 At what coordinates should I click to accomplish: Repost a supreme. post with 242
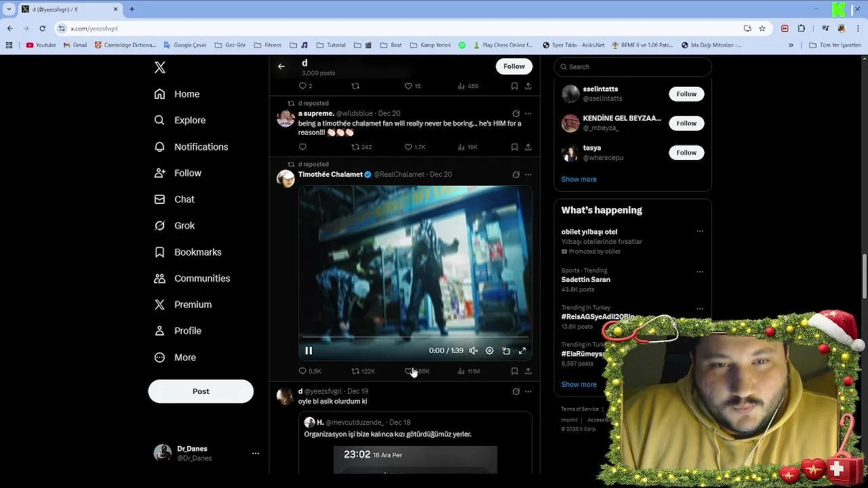(361, 147)
